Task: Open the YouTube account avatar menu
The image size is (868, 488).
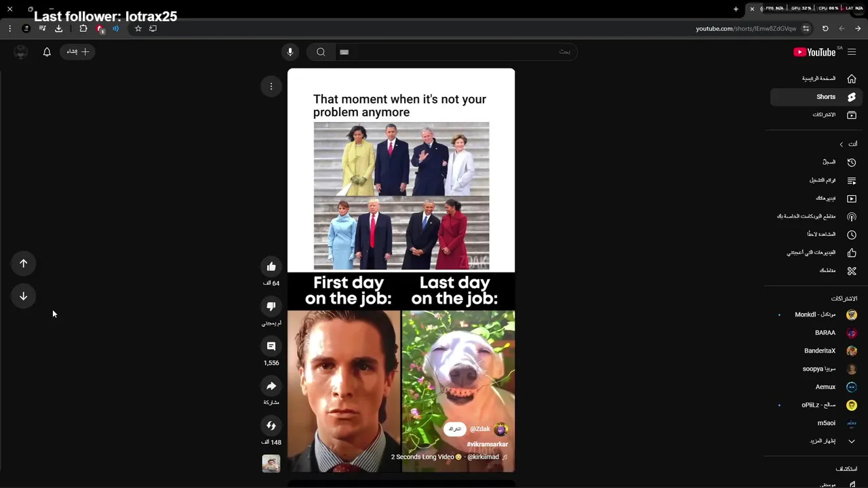Action: (21, 52)
